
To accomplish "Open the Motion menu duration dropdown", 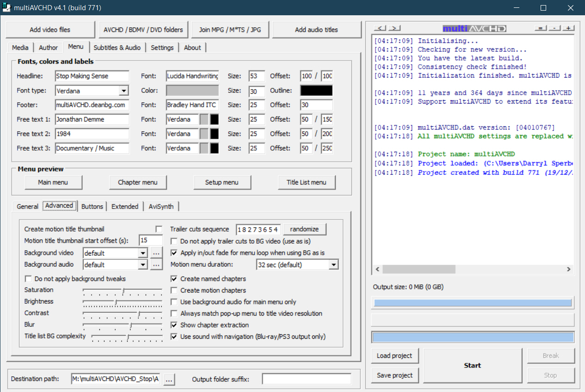I will 333,265.
